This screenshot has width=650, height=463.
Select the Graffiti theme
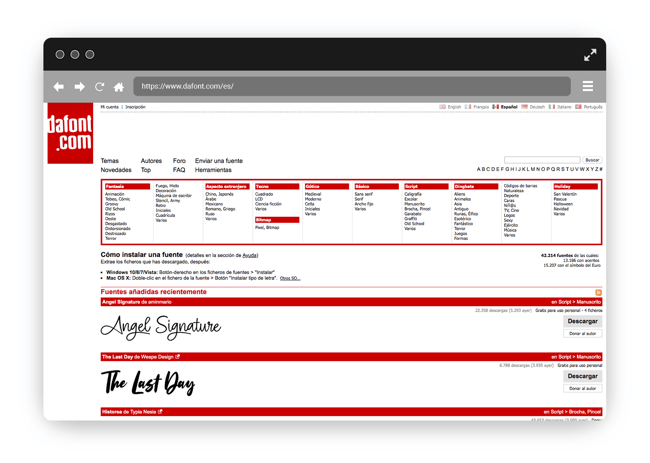(411, 219)
